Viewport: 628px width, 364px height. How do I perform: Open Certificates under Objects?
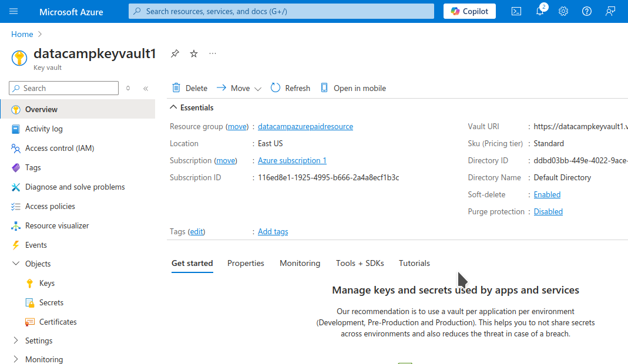(58, 322)
